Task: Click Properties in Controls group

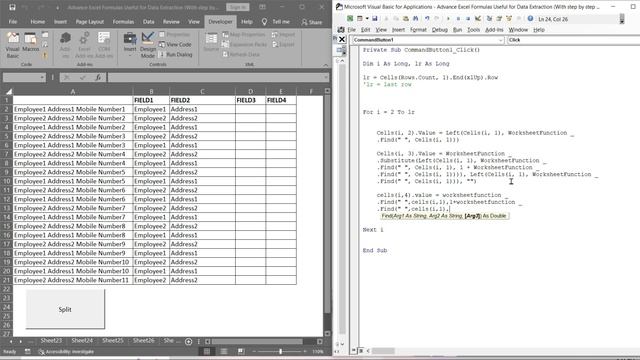Action: (x=174, y=35)
